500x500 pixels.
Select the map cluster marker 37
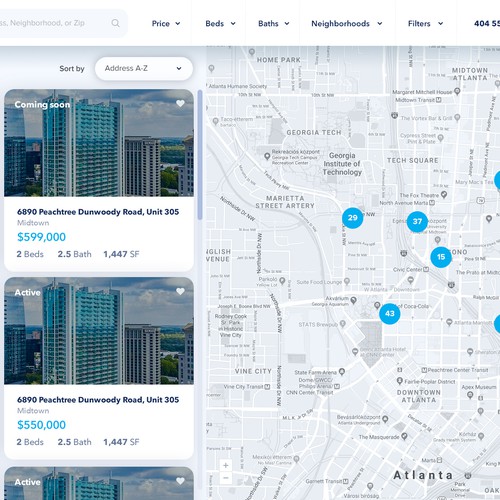point(417,222)
